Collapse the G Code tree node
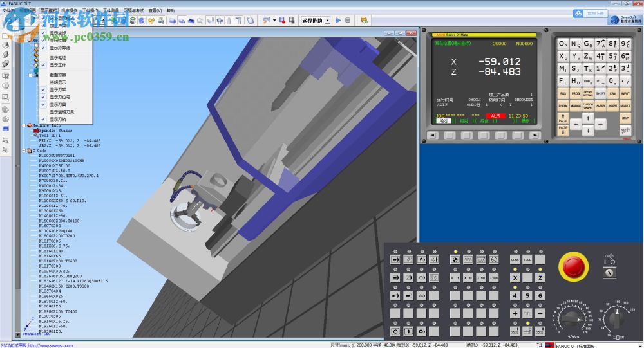The width and height of the screenshot is (644, 348). (24, 151)
